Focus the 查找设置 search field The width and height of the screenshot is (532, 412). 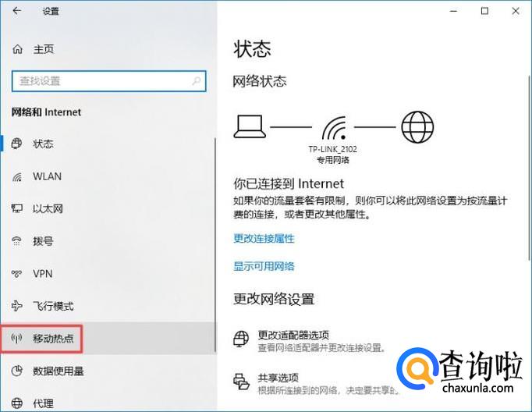click(x=108, y=81)
